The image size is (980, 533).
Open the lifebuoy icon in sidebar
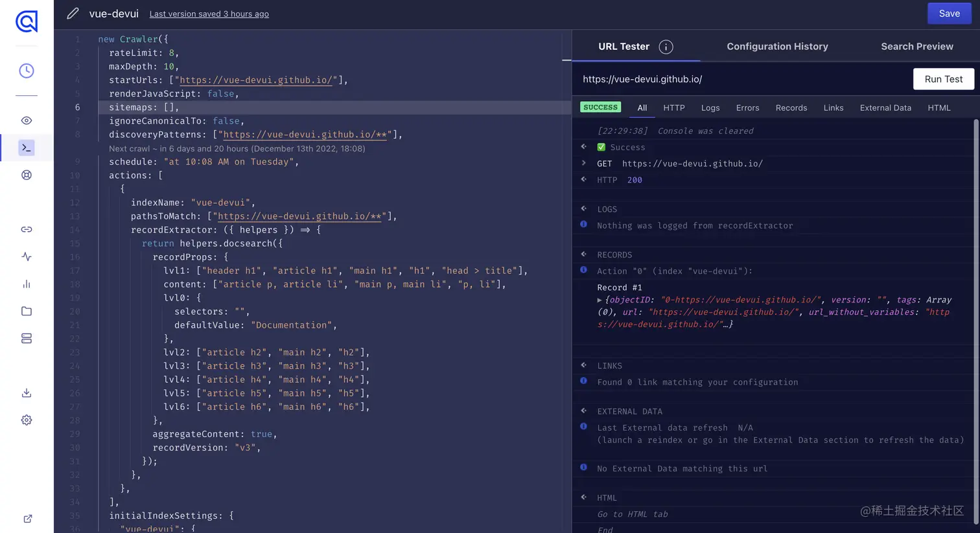27,175
